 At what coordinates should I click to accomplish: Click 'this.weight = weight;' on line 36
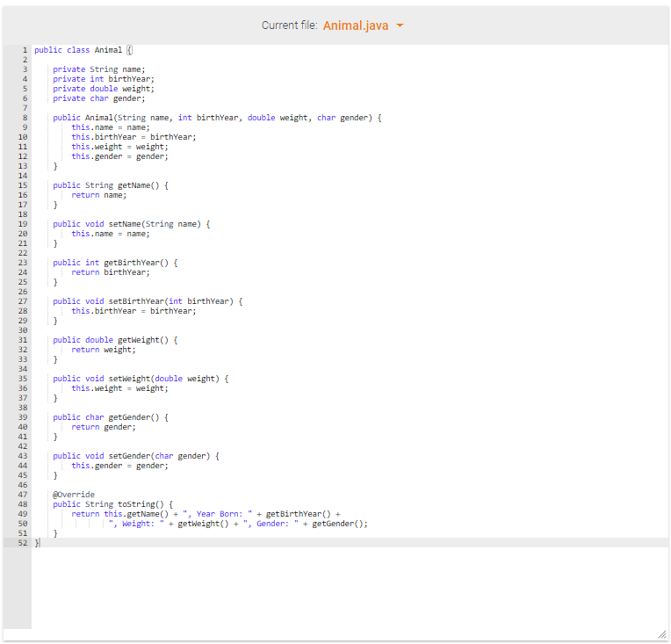point(119,388)
